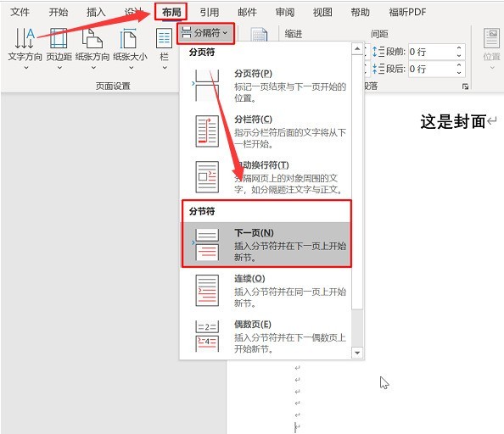
Task: Select the 自动换行符(T) text wrapping break
Action: point(266,177)
